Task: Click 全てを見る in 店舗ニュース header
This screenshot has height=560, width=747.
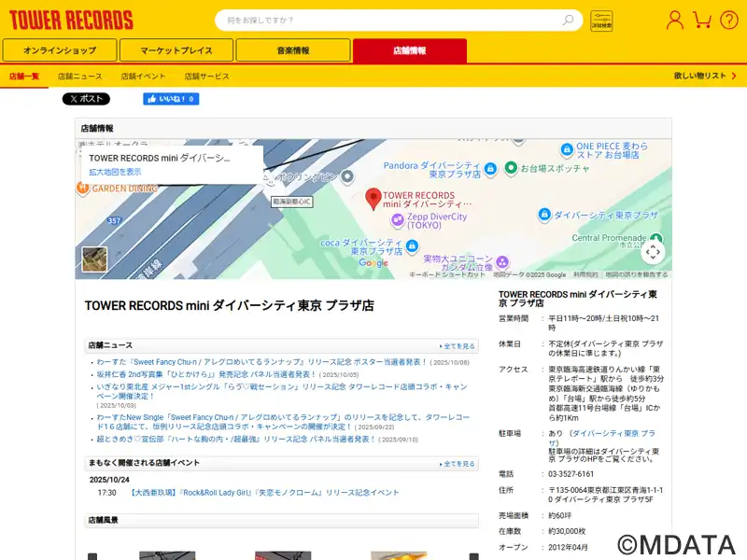Action: click(x=458, y=346)
